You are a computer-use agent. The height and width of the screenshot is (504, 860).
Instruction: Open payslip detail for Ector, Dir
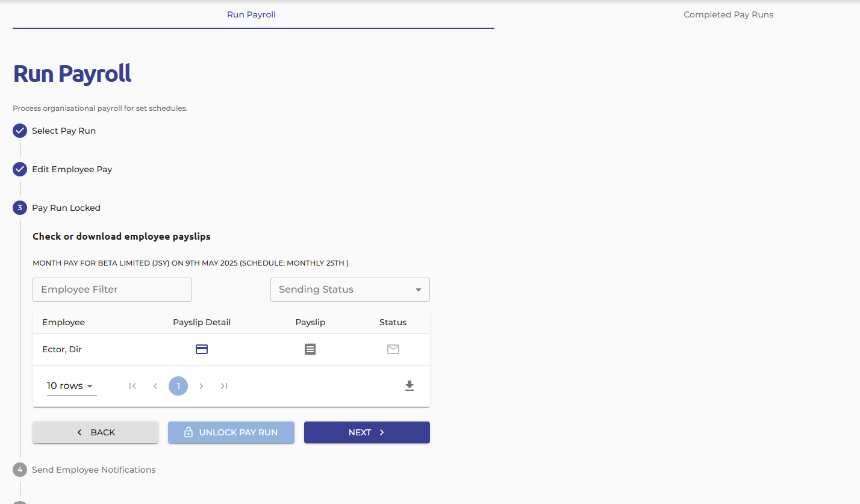tap(202, 349)
